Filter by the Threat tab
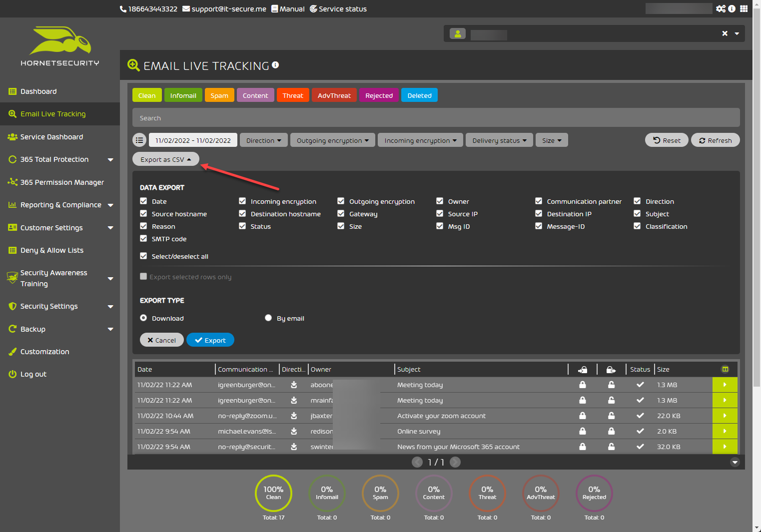Viewport: 761px width, 532px height. pos(293,95)
